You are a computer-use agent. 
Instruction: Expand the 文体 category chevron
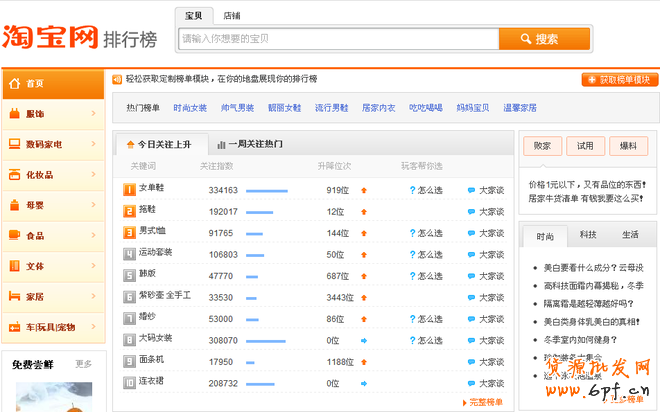[93, 266]
